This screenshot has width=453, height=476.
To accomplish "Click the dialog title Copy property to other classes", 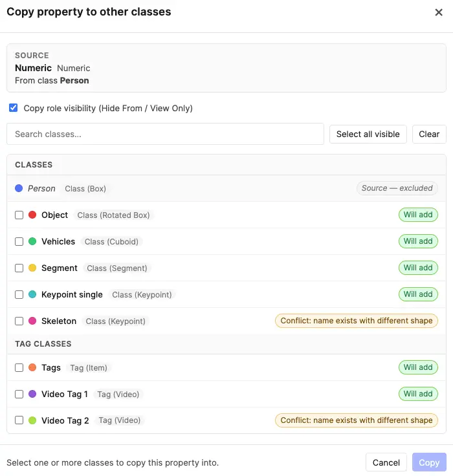I will pos(89,12).
